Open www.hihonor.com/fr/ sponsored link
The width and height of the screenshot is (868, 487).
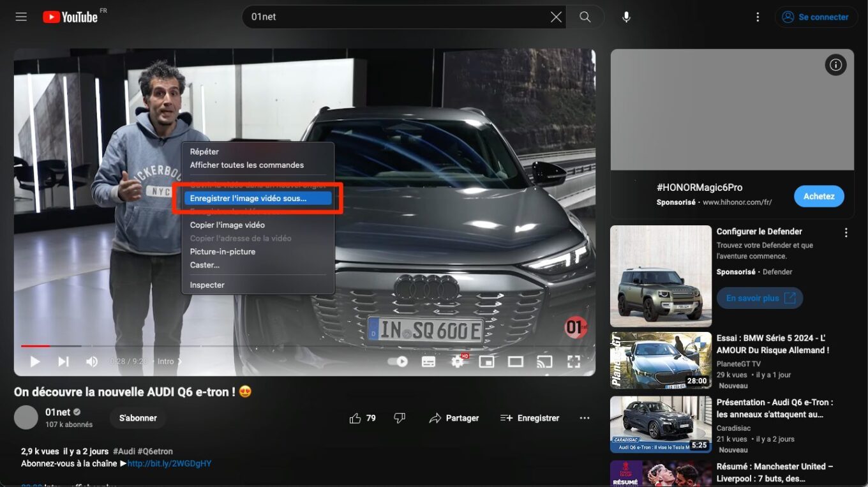pyautogui.click(x=737, y=202)
